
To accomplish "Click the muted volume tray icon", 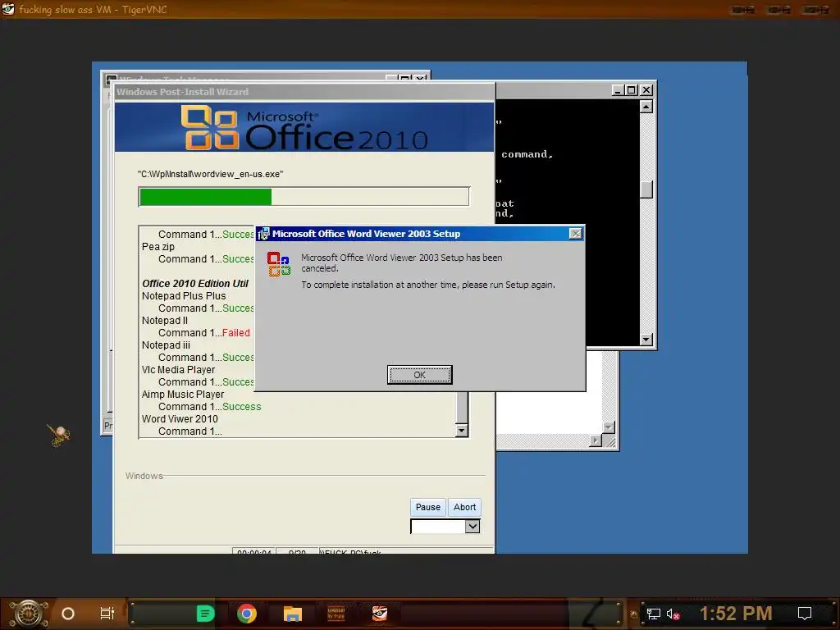I will 673,614.
